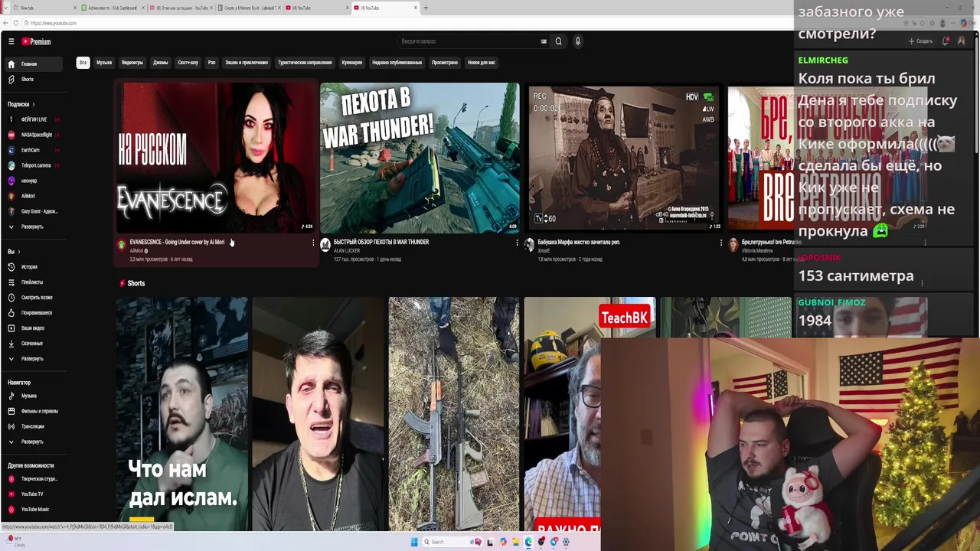Click the Windows Start button on taskbar
The height and width of the screenshot is (551, 980).
[x=414, y=542]
